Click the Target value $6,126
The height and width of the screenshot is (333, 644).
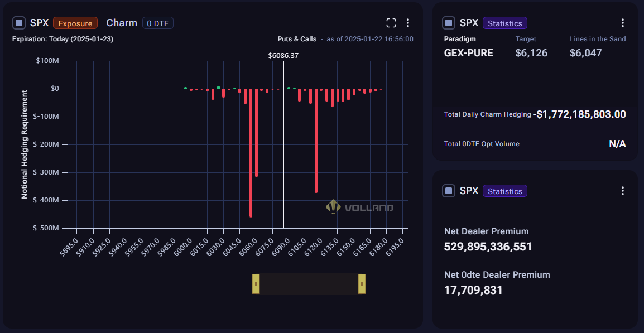tap(531, 52)
